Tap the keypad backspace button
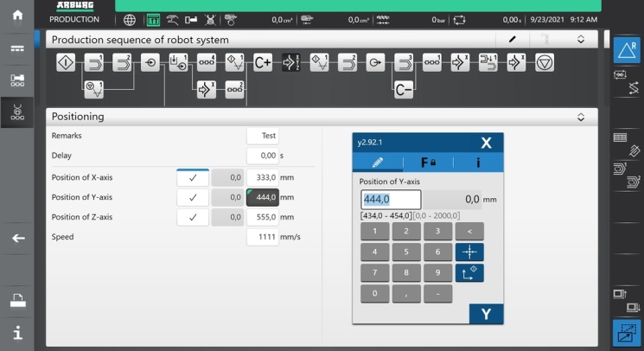This screenshot has height=351, width=644. 469,231
